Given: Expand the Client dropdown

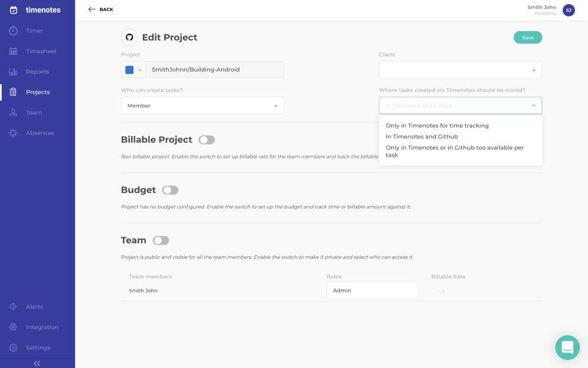Looking at the screenshot, I should [x=460, y=70].
